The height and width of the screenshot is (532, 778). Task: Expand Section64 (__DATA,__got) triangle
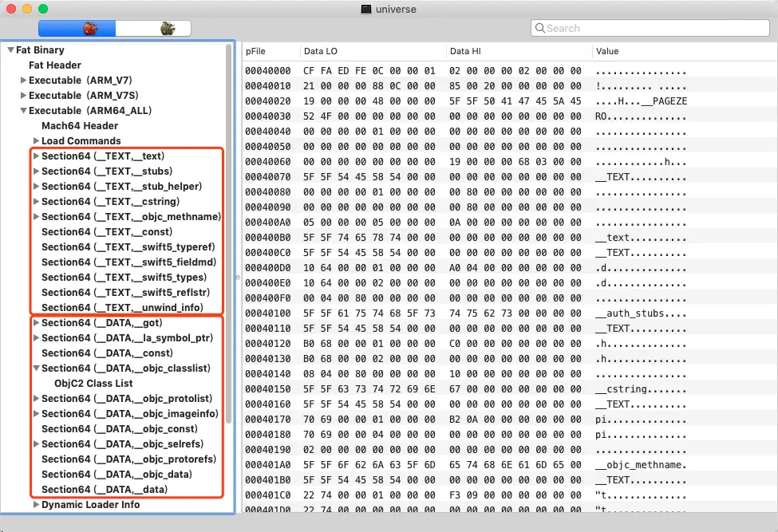tap(36, 323)
